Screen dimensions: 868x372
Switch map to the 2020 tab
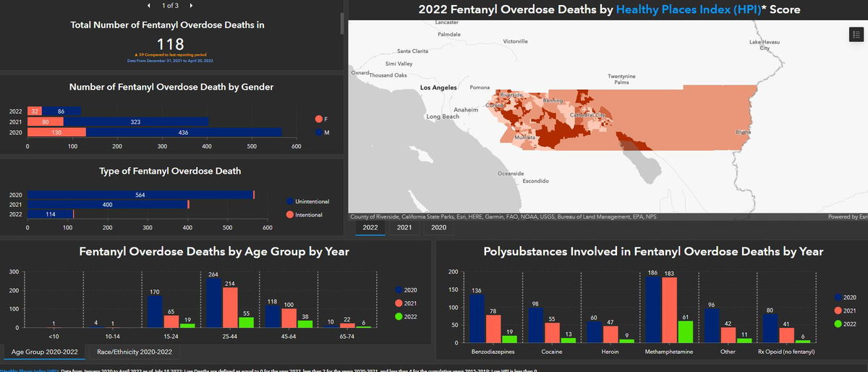pos(438,227)
